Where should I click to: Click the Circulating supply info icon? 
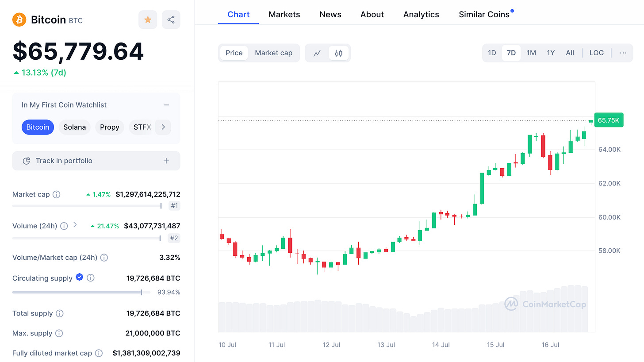click(90, 278)
